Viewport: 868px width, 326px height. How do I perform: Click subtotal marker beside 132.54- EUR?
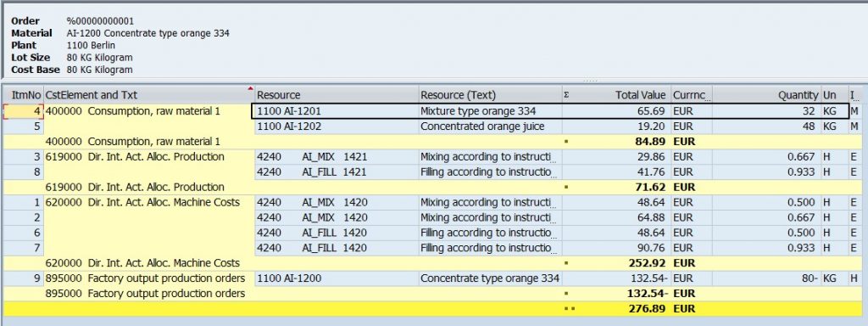click(565, 293)
